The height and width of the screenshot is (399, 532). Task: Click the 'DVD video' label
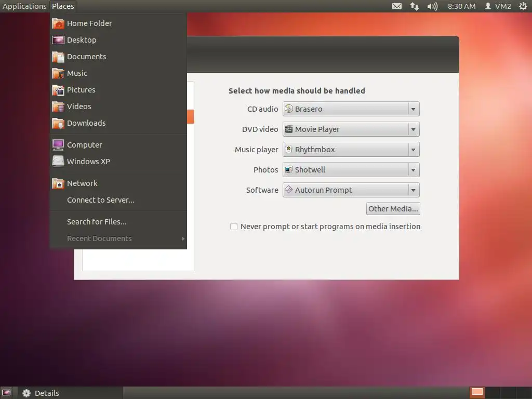tap(260, 129)
